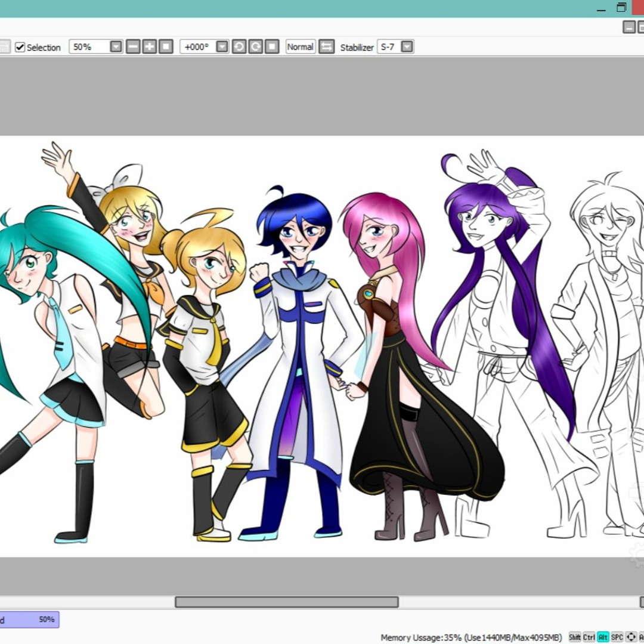The image size is (644, 644).
Task: Open the 50% zoom dropdown
Action: pos(116,47)
